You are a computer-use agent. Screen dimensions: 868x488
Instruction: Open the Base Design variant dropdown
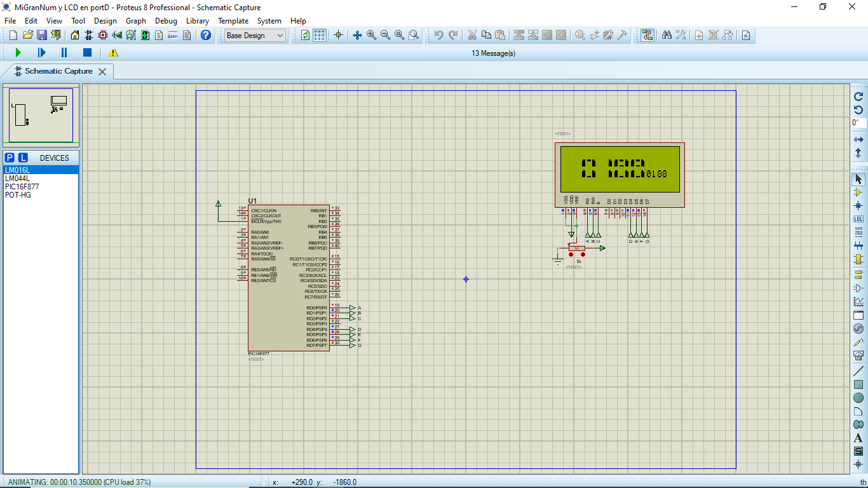[255, 36]
